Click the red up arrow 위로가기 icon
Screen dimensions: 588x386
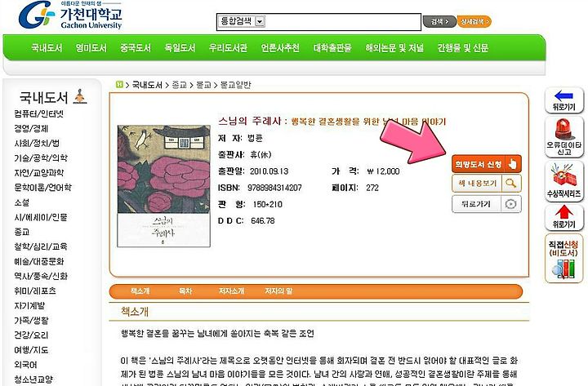pyautogui.click(x=564, y=217)
